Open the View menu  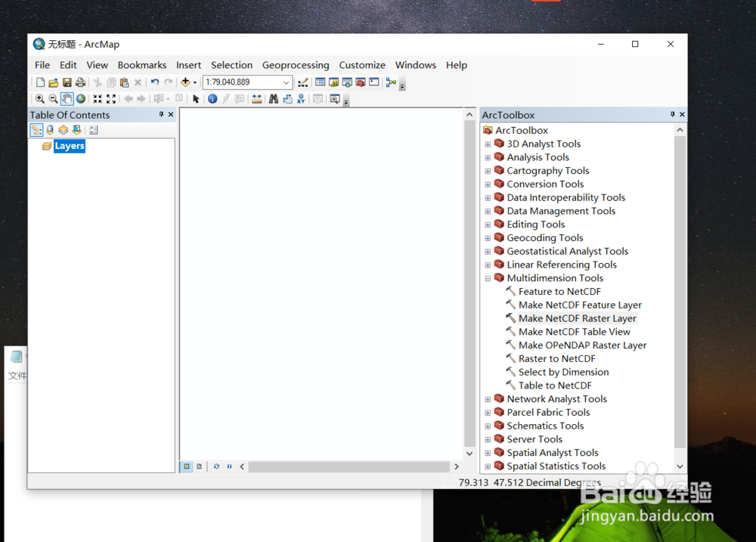[97, 65]
